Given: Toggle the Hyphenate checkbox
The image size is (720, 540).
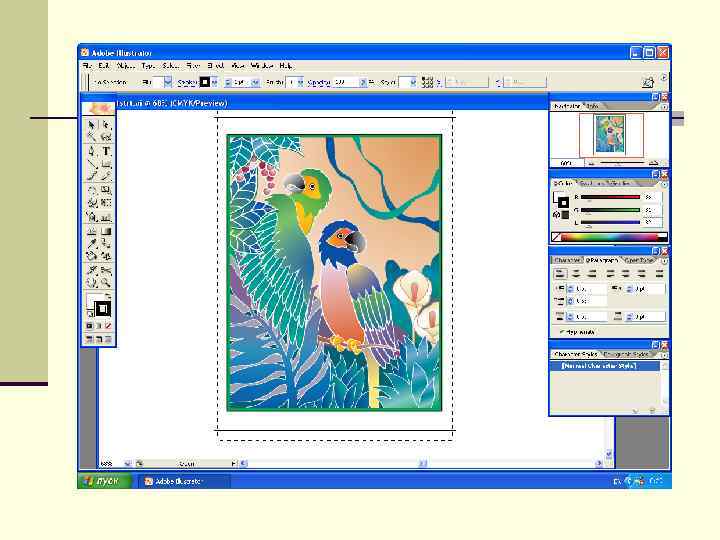Looking at the screenshot, I should coord(562,332).
